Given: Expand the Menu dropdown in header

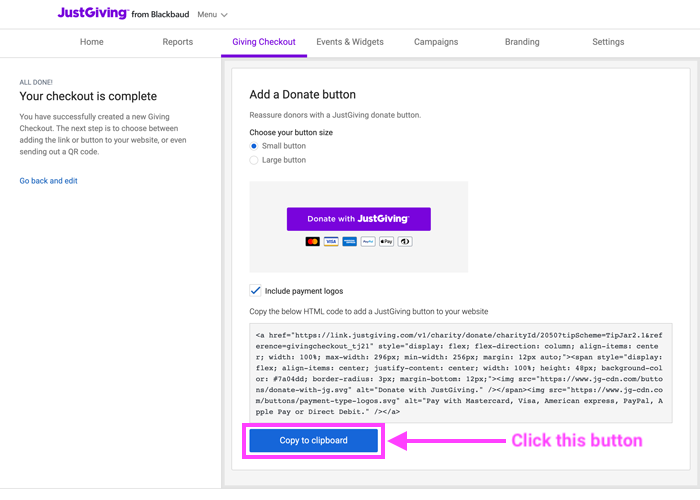Looking at the screenshot, I should [x=212, y=15].
